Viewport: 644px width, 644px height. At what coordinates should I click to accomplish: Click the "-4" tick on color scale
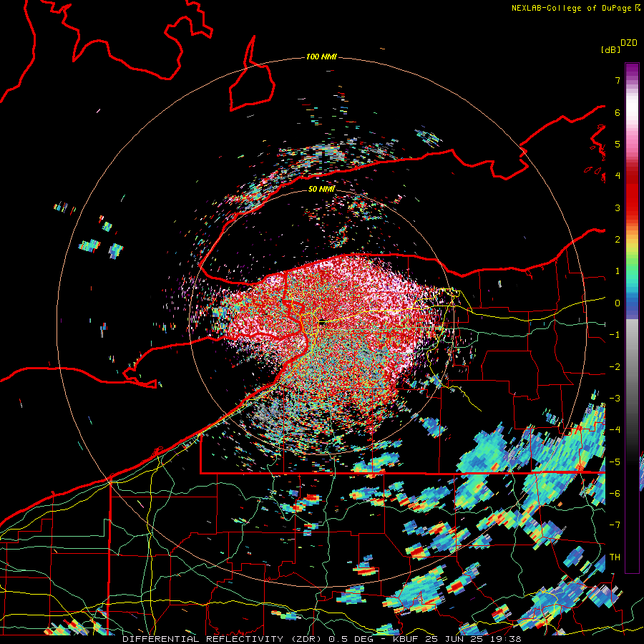pyautogui.click(x=615, y=430)
